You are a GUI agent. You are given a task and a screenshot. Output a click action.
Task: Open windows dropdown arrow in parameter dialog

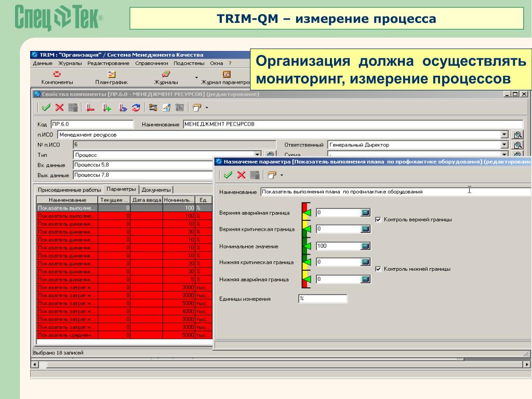click(282, 175)
